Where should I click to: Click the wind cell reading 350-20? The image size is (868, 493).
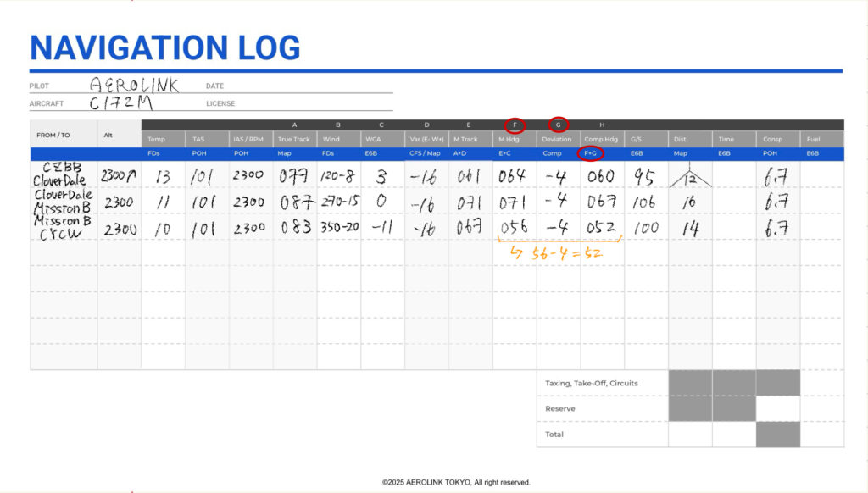[x=338, y=229]
